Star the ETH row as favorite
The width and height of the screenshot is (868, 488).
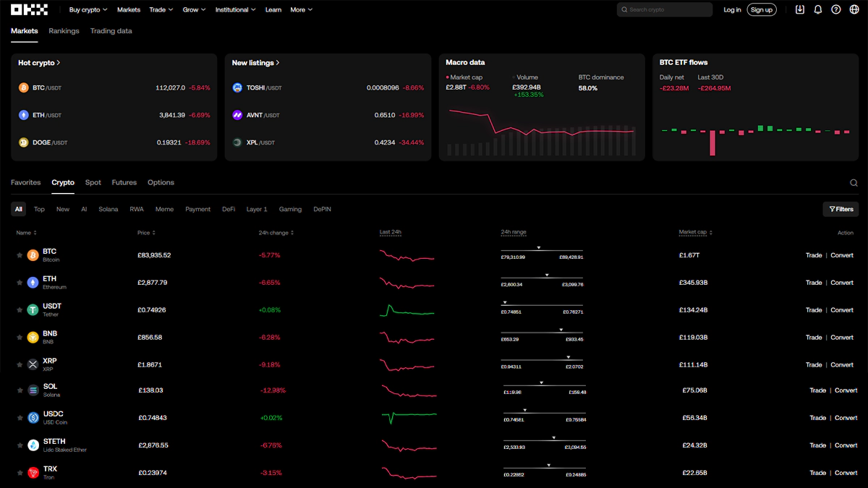point(20,283)
